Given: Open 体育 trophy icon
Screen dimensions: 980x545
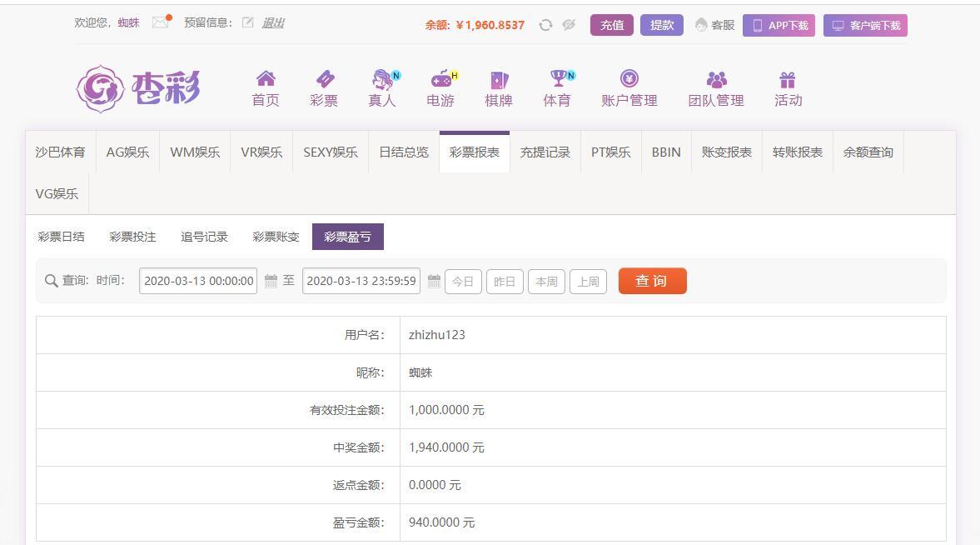Looking at the screenshot, I should (558, 79).
